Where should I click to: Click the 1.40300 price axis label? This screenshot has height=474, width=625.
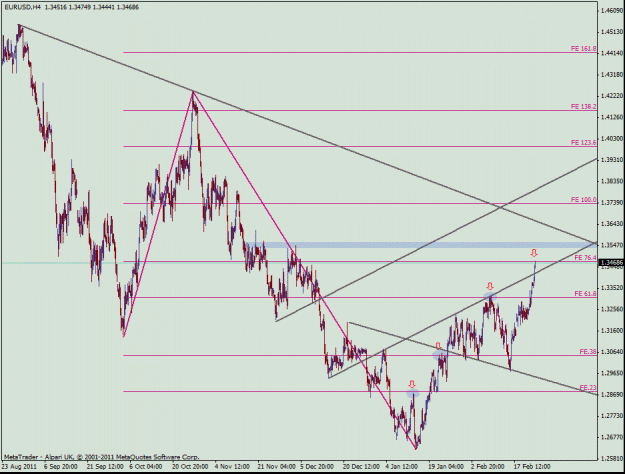(612, 138)
